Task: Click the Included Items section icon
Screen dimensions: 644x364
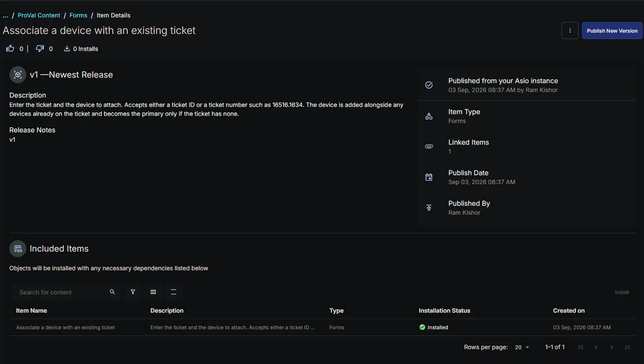Action: click(18, 249)
